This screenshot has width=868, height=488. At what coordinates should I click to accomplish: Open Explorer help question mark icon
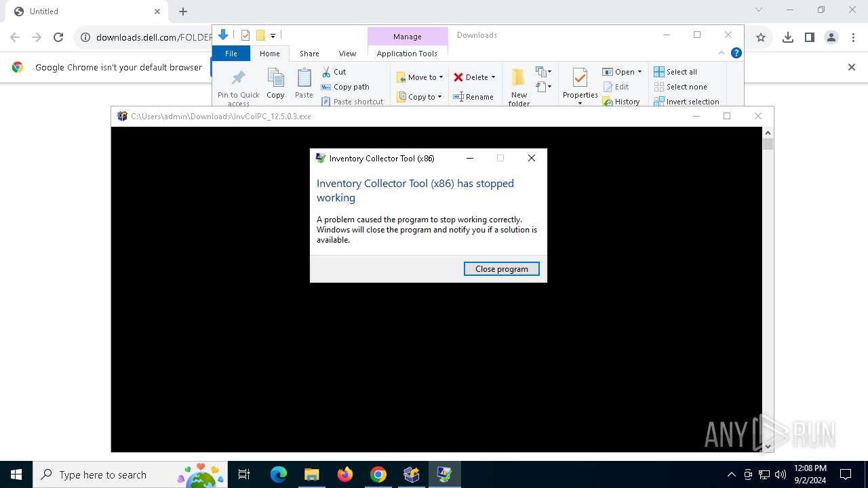736,53
